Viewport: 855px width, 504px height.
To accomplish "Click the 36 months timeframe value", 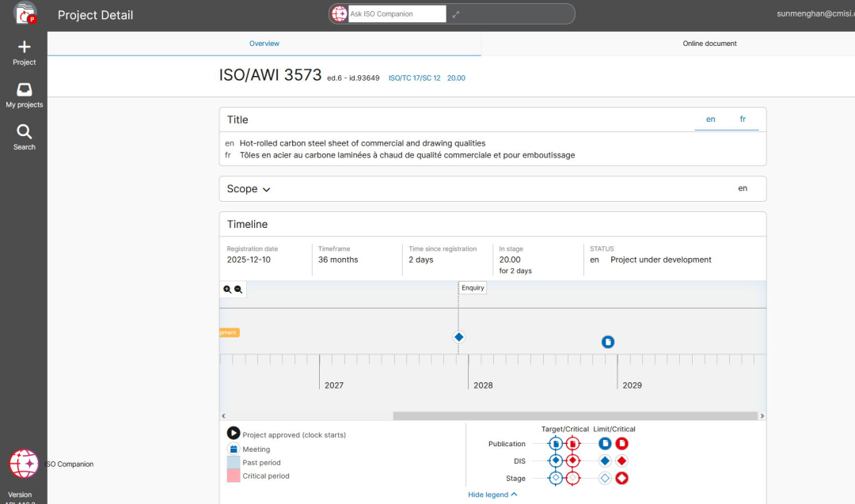I will (x=338, y=260).
